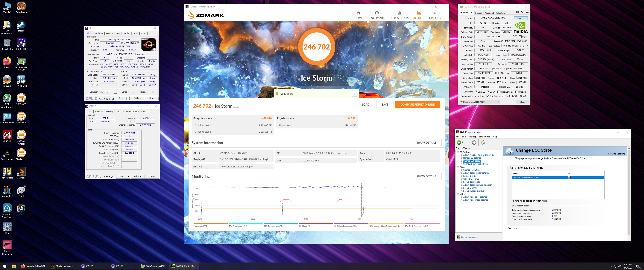This screenshot has height=270, width=644.
Task: Select the HWiNFO64 desktop icon
Action: tap(21, 81)
